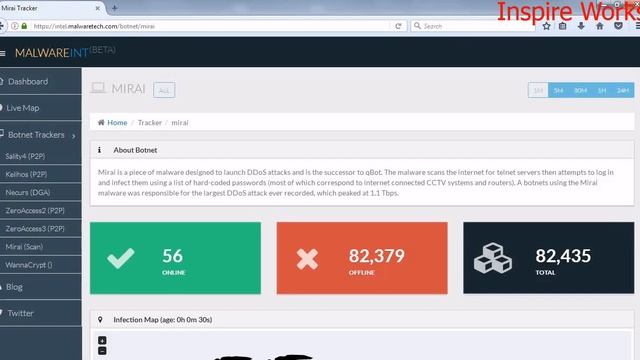This screenshot has height=360, width=640.
Task: Open a new tab with plus icon
Action: (x=115, y=8)
